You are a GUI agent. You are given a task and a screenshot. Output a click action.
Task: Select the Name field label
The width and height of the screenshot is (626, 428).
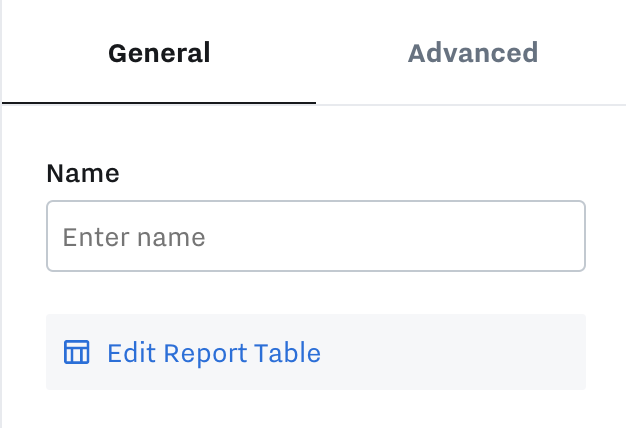83,173
